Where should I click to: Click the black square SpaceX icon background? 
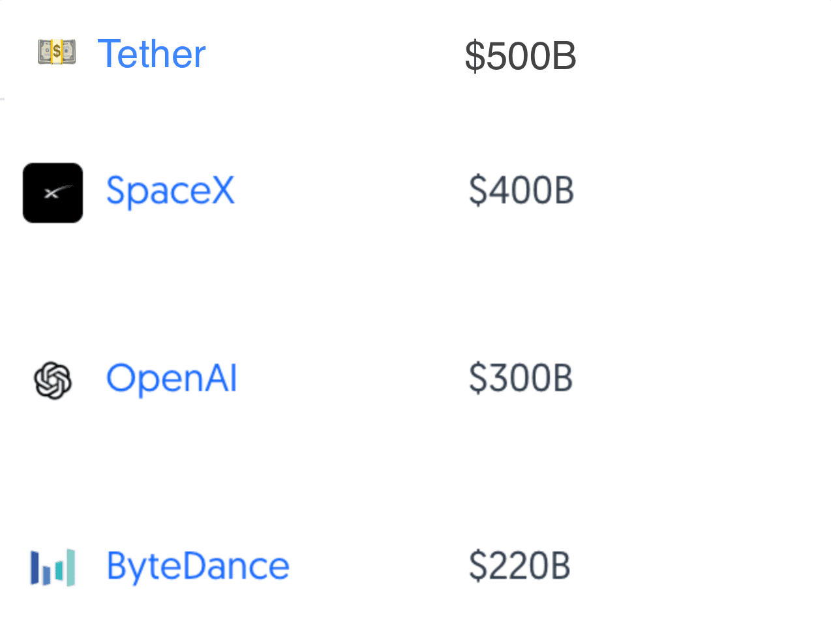pyautogui.click(x=52, y=193)
